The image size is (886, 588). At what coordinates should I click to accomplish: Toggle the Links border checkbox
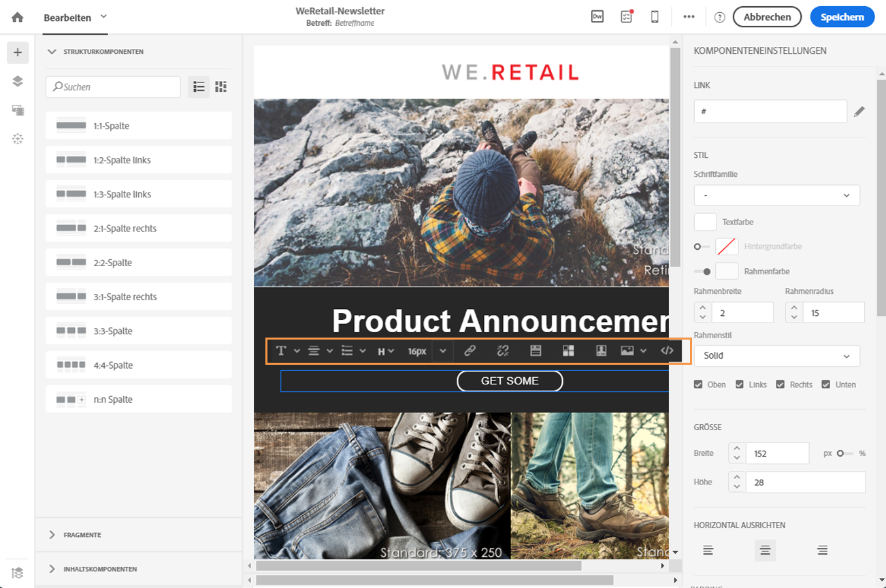tap(740, 385)
